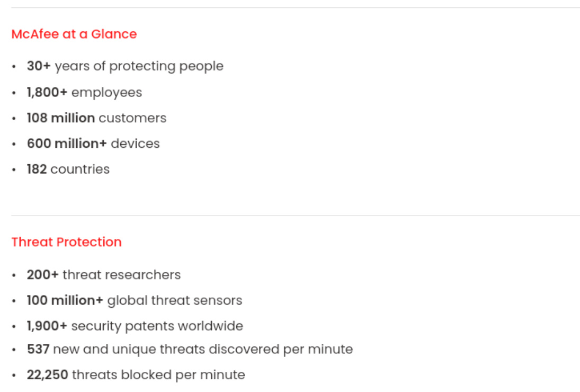Click the threat researchers text
Viewport: 580px width, 392px height.
click(x=122, y=275)
